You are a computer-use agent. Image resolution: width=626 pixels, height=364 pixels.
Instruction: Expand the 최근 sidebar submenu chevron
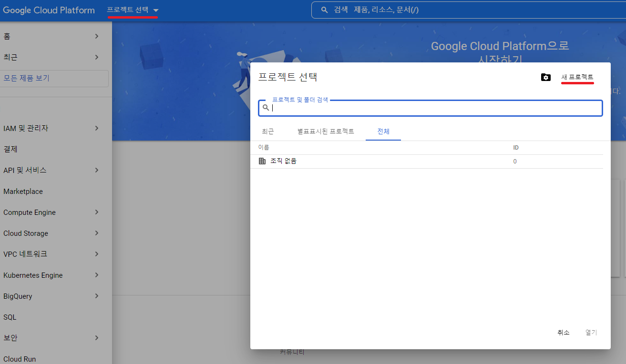click(x=97, y=57)
